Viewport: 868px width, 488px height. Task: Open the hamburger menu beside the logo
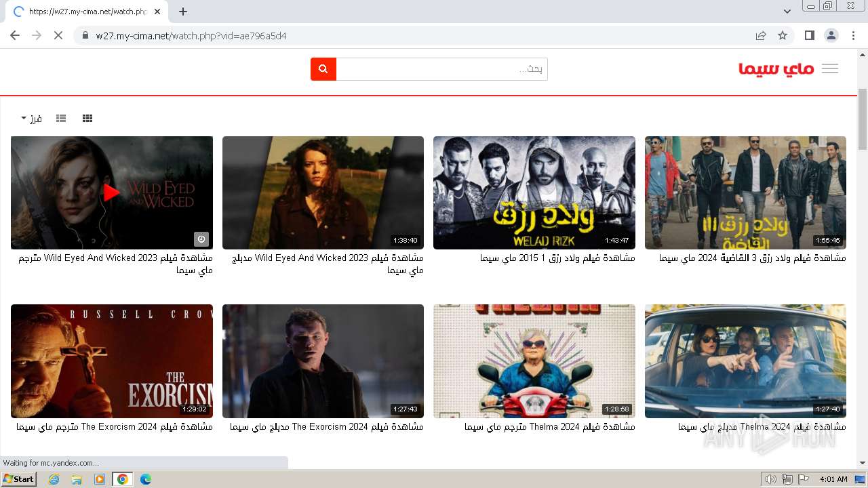[x=829, y=68]
